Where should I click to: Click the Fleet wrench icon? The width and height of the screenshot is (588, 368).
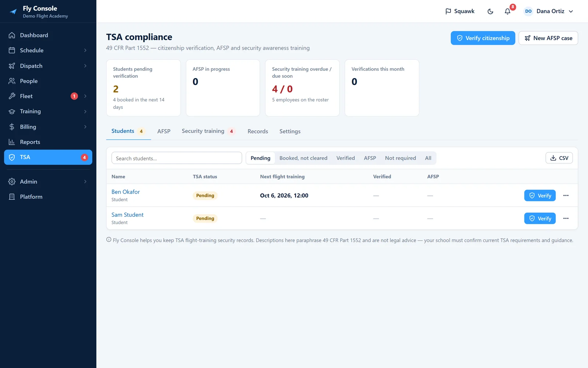(x=12, y=96)
